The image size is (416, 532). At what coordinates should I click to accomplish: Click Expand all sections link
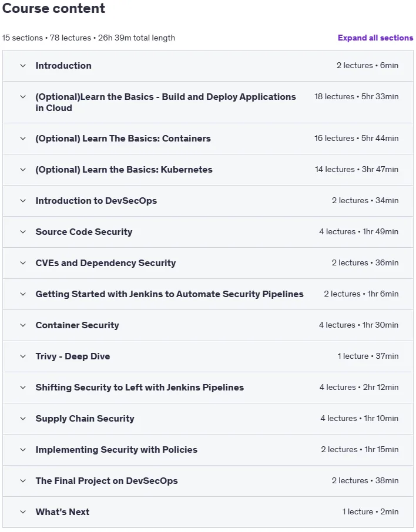(x=375, y=38)
